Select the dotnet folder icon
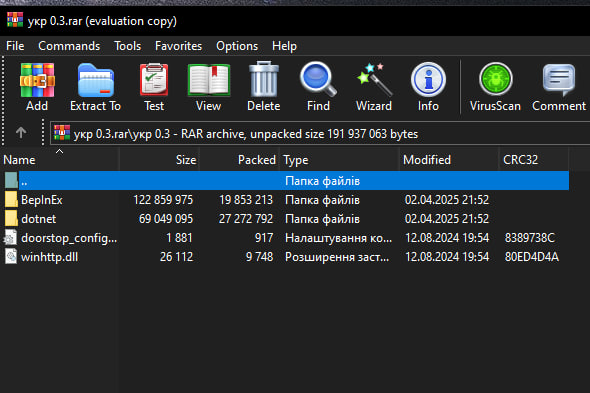 (11, 218)
